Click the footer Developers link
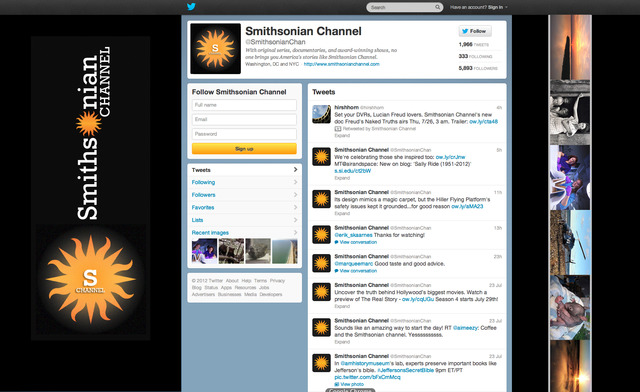This screenshot has width=640, height=392. (x=271, y=294)
